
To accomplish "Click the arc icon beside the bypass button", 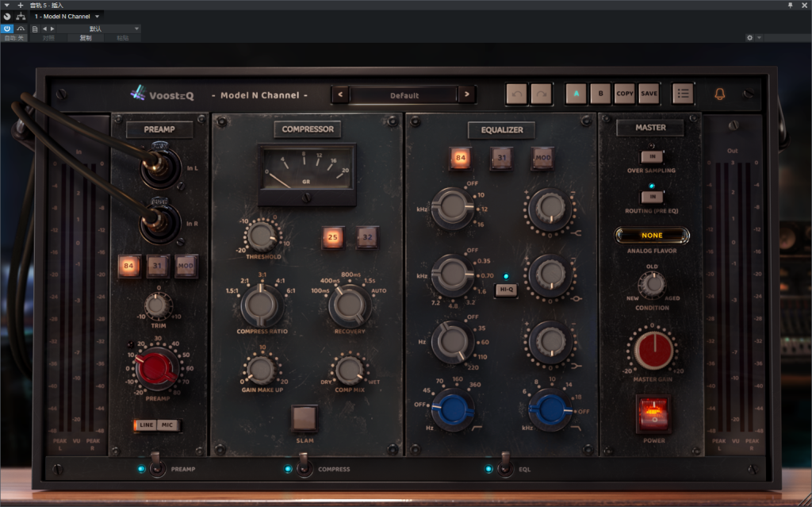I will (x=21, y=29).
